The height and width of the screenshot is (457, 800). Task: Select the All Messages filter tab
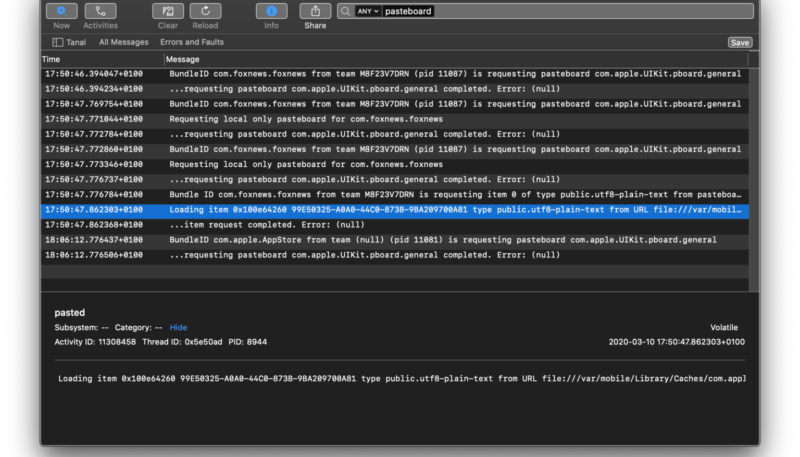pos(123,43)
